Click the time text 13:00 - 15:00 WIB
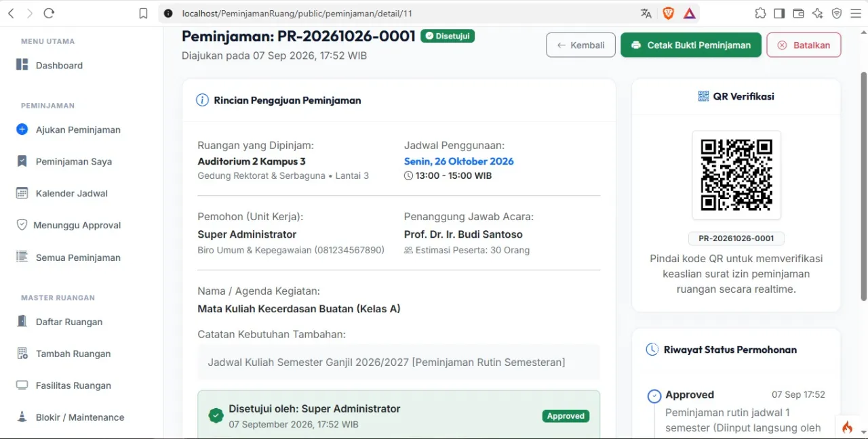 [x=454, y=175]
